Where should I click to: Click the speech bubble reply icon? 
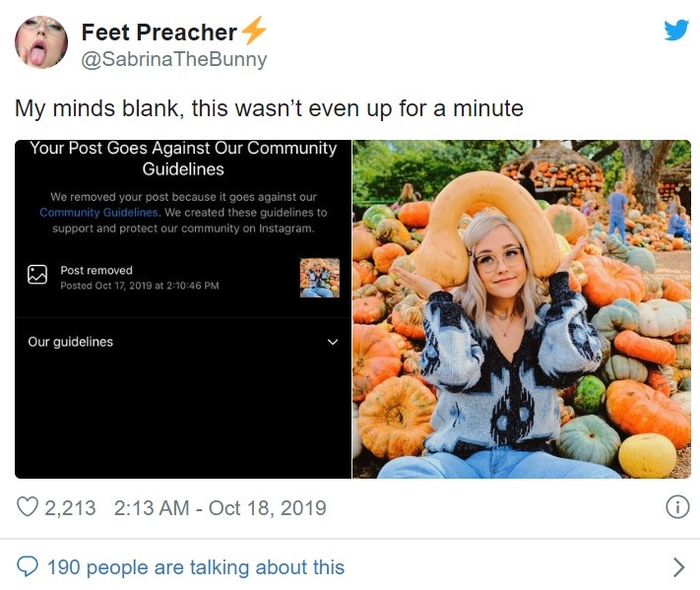[29, 566]
